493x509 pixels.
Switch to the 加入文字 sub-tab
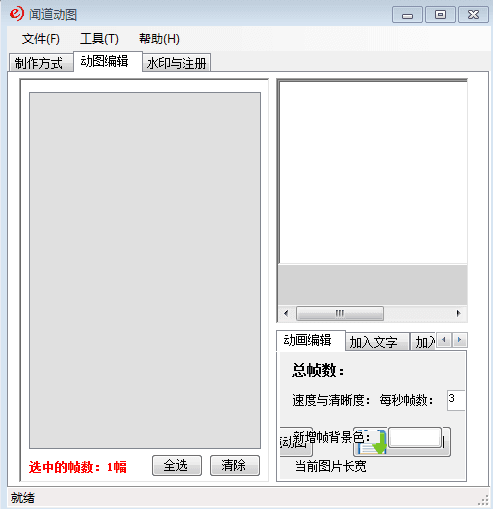click(x=377, y=342)
